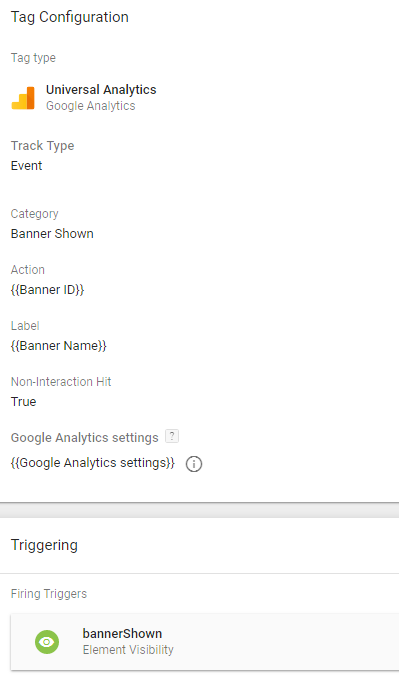Click the question mark help icon

pos(172,436)
